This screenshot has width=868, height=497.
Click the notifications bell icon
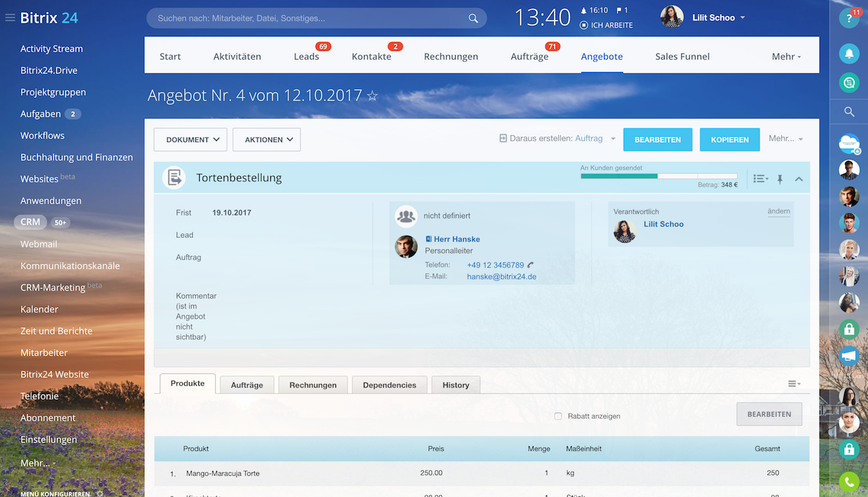(x=849, y=54)
